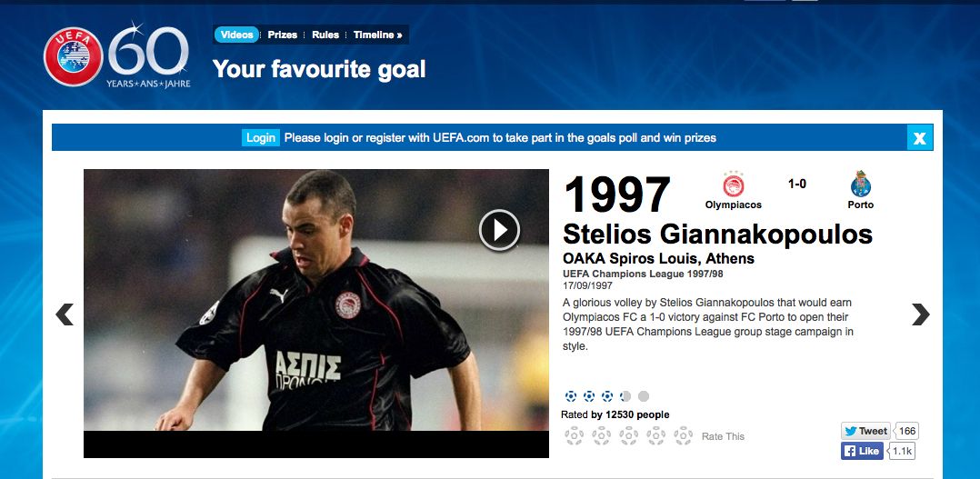This screenshot has height=479, width=980.
Task: Dismiss the login banner with the X
Action: pos(919,137)
